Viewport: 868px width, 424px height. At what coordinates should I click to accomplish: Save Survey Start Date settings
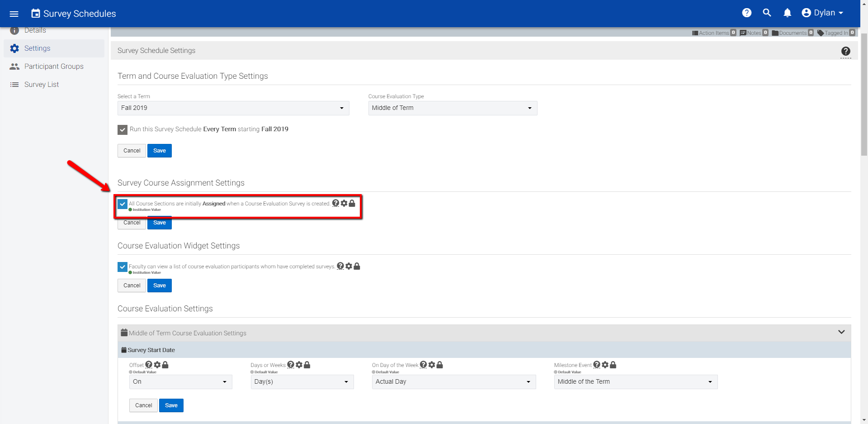coord(171,405)
